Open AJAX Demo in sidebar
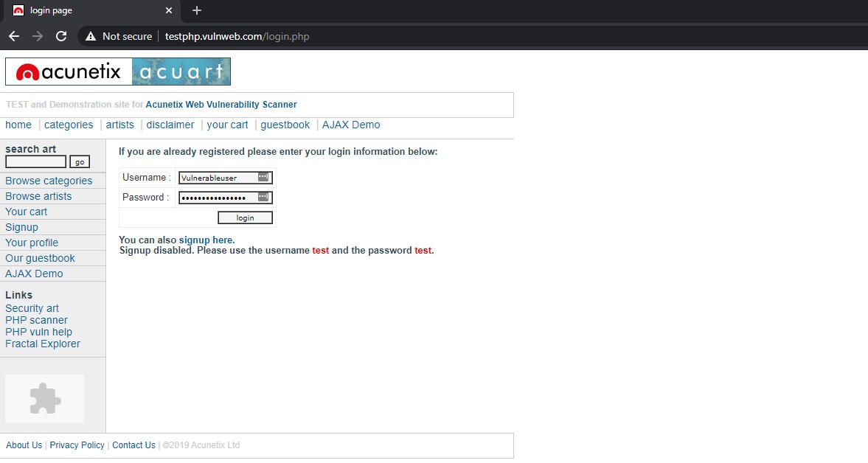The width and height of the screenshot is (868, 463). (x=34, y=274)
